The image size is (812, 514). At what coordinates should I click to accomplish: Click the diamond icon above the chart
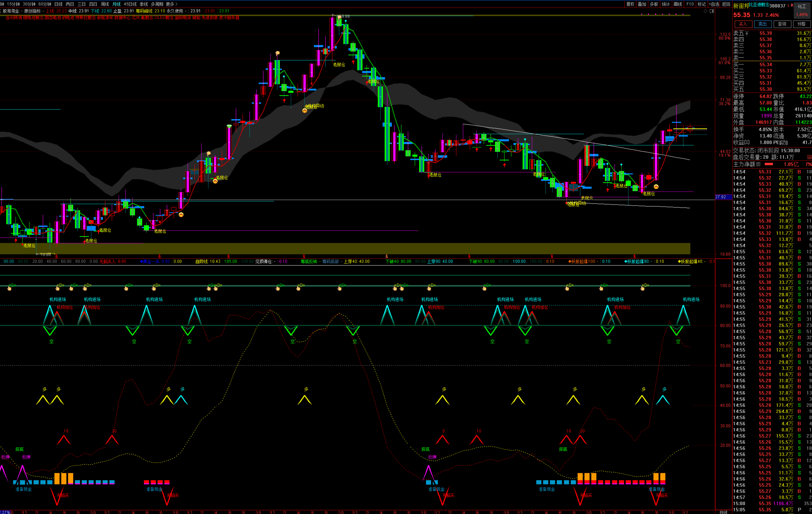705,11
